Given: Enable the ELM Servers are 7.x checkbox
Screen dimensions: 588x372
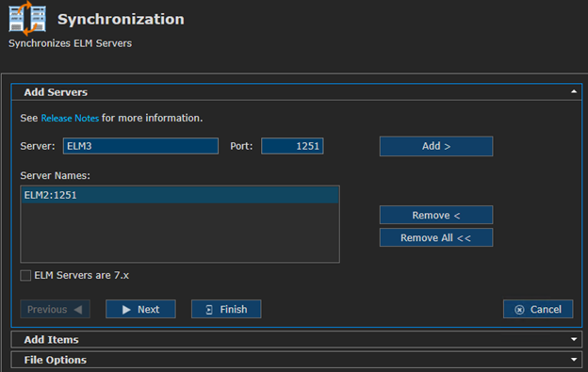Looking at the screenshot, I should 25,276.
